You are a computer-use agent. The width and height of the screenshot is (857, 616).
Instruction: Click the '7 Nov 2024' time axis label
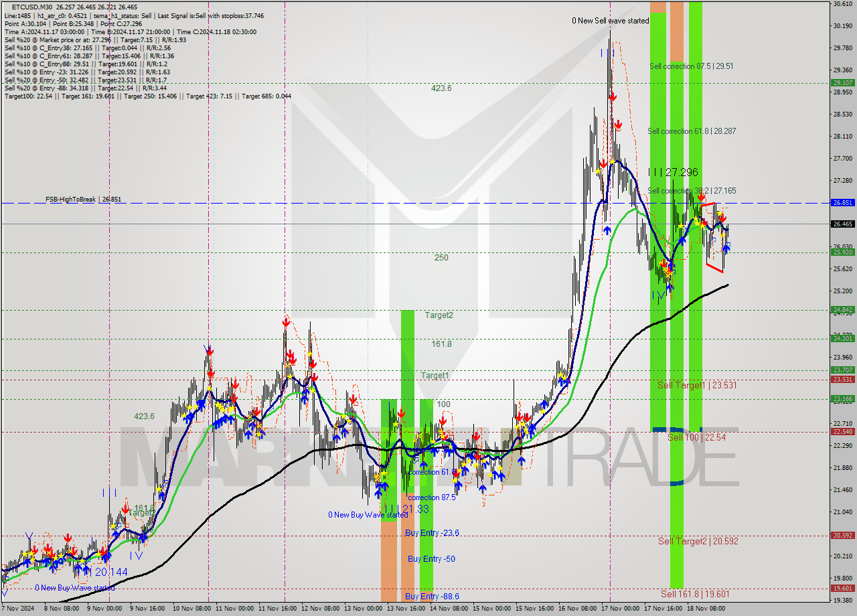[x=18, y=609]
